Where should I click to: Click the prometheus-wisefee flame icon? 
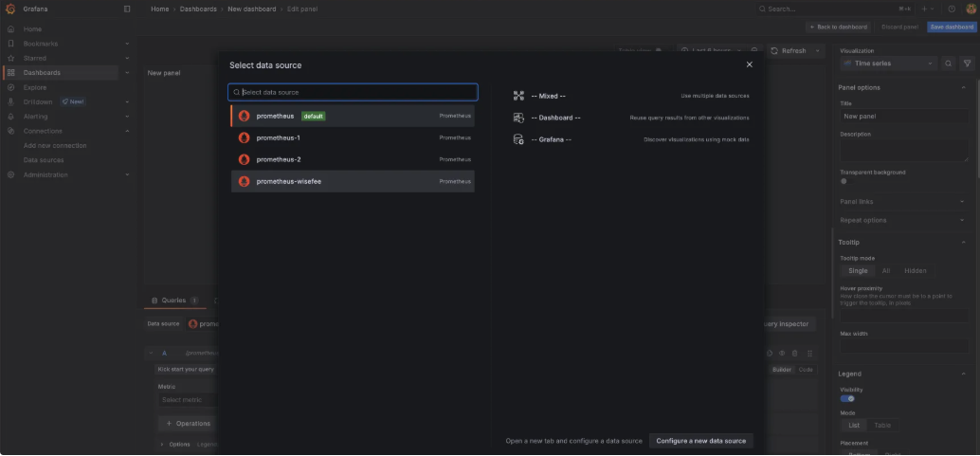244,181
